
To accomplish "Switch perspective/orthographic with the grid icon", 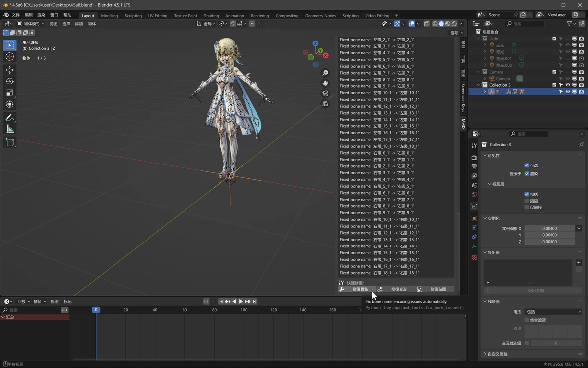I will [x=325, y=104].
